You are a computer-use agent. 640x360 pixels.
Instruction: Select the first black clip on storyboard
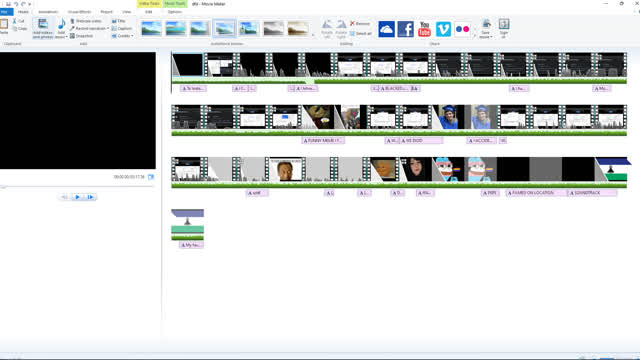tap(187, 64)
